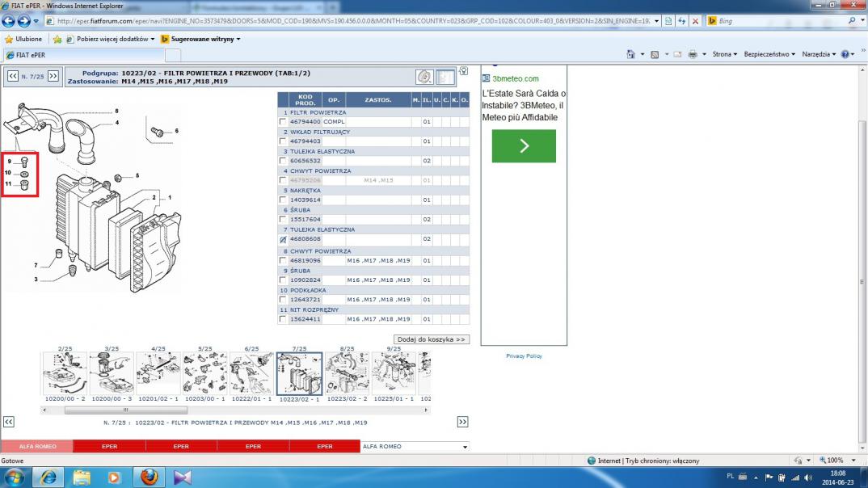The width and height of the screenshot is (868, 488).
Task: Click the Print icon
Action: click(693, 54)
